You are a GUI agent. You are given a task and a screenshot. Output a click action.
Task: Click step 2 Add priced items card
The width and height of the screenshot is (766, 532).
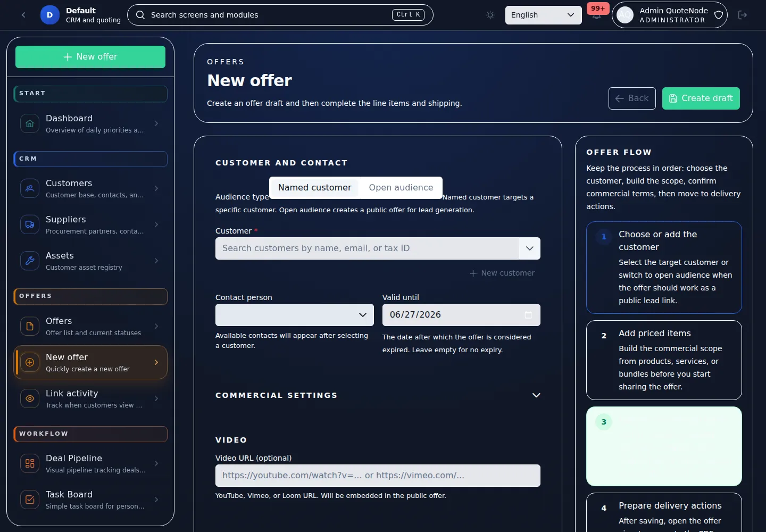pos(664,360)
